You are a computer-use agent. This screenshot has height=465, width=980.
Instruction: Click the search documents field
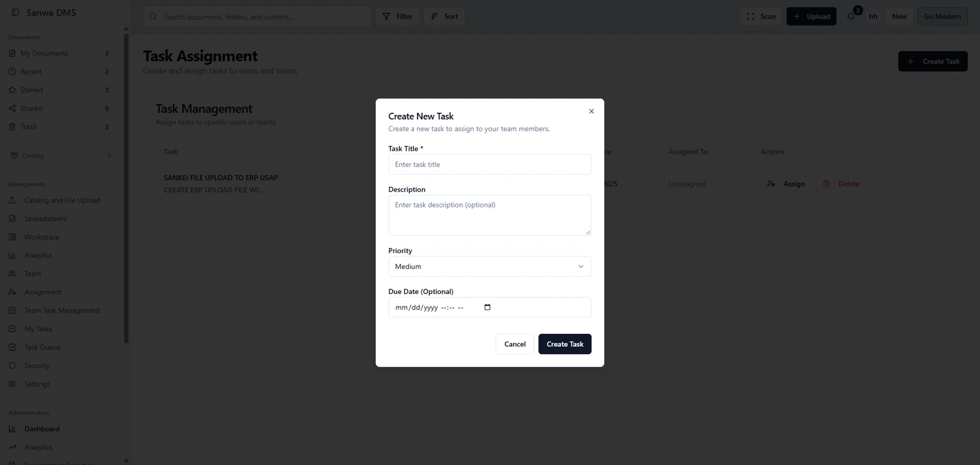[257, 16]
